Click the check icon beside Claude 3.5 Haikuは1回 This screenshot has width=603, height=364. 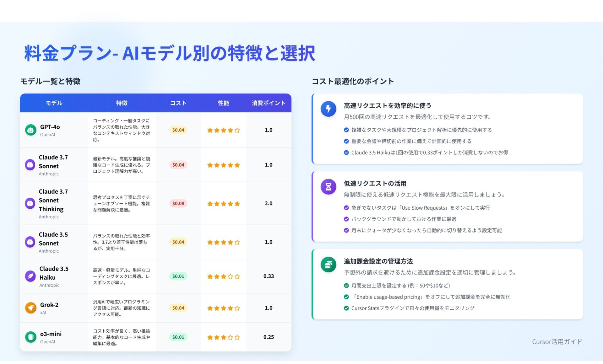(346, 153)
